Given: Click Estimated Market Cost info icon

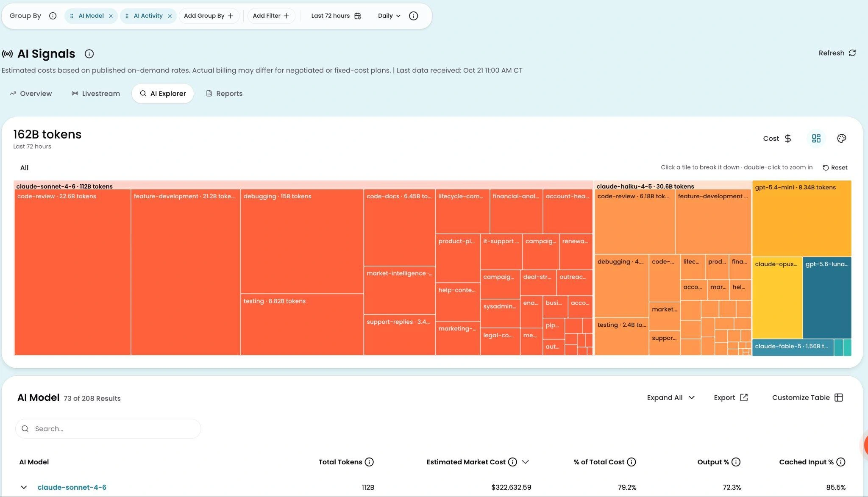Looking at the screenshot, I should [x=512, y=462].
